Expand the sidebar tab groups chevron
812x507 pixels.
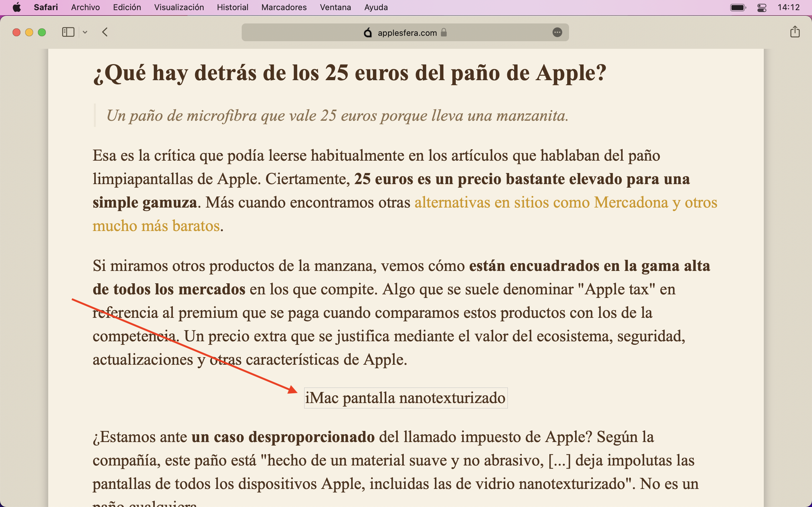(85, 32)
